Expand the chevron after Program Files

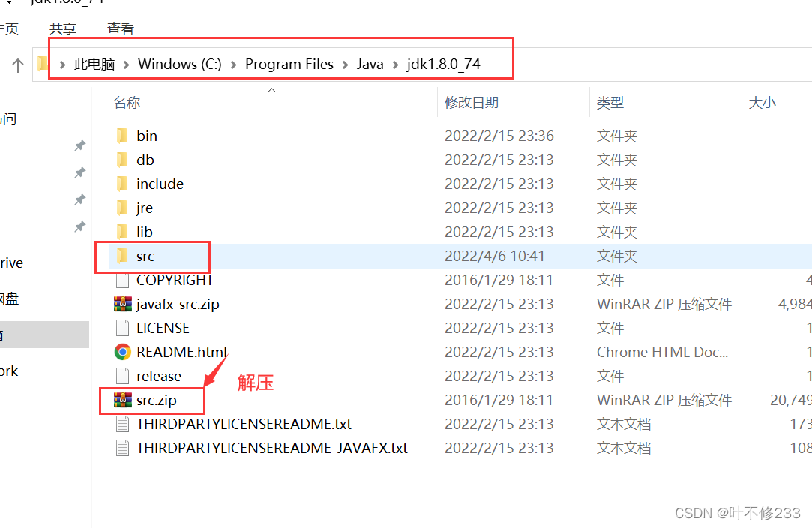[x=345, y=64]
